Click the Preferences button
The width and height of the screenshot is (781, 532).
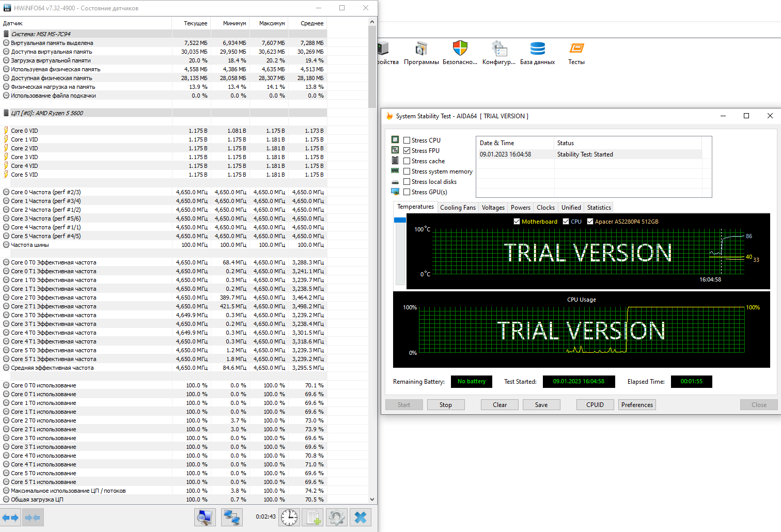[x=637, y=405]
